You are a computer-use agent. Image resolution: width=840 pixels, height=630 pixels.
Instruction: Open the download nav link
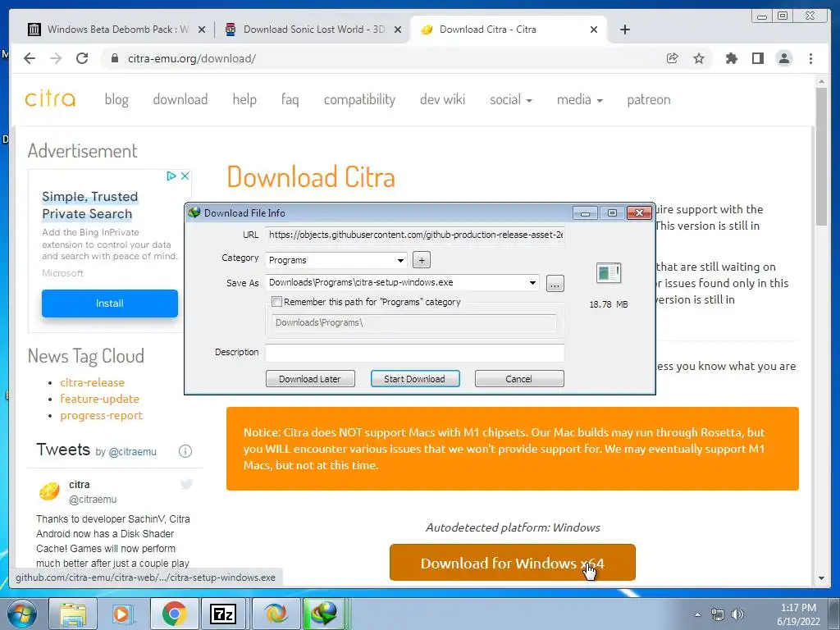[180, 99]
